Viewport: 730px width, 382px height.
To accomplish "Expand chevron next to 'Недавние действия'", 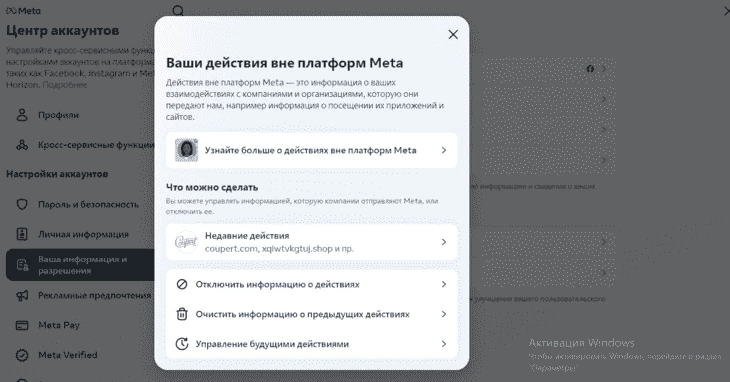I will [444, 242].
